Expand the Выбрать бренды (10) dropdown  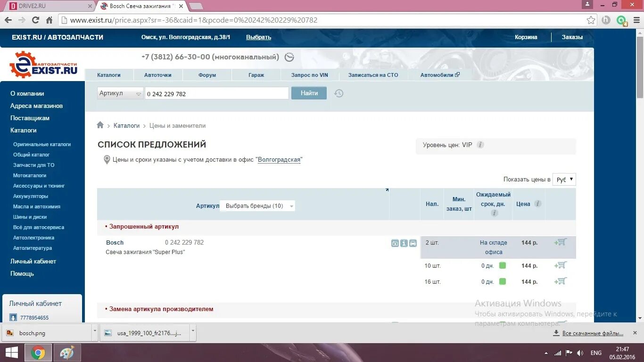tap(257, 206)
